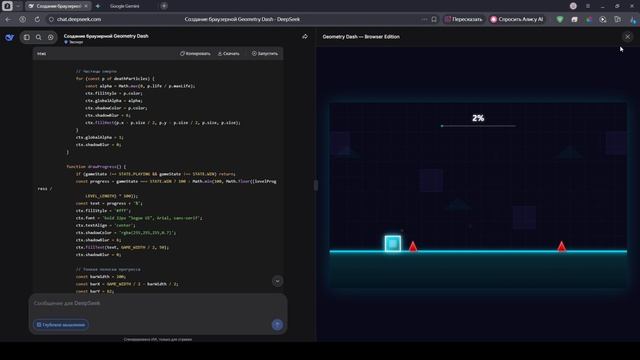Close the Geometry Dash preview panel
The width and height of the screenshot is (640, 360).
pos(627,37)
